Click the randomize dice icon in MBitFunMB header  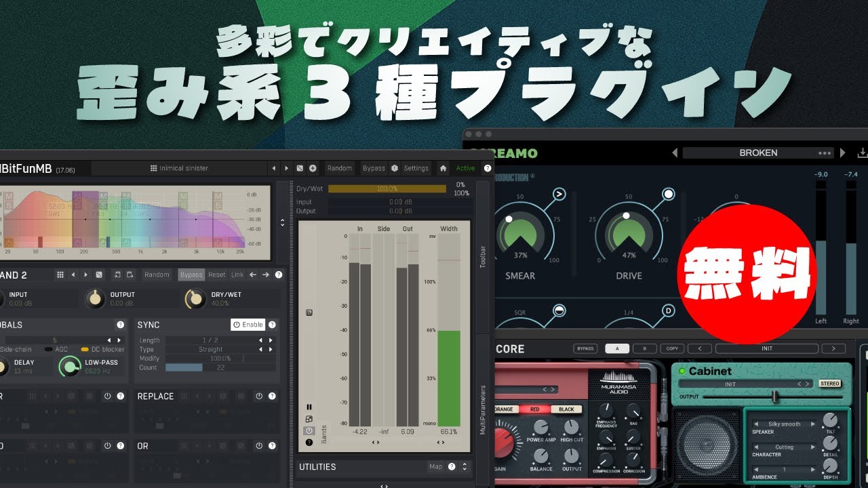300,168
